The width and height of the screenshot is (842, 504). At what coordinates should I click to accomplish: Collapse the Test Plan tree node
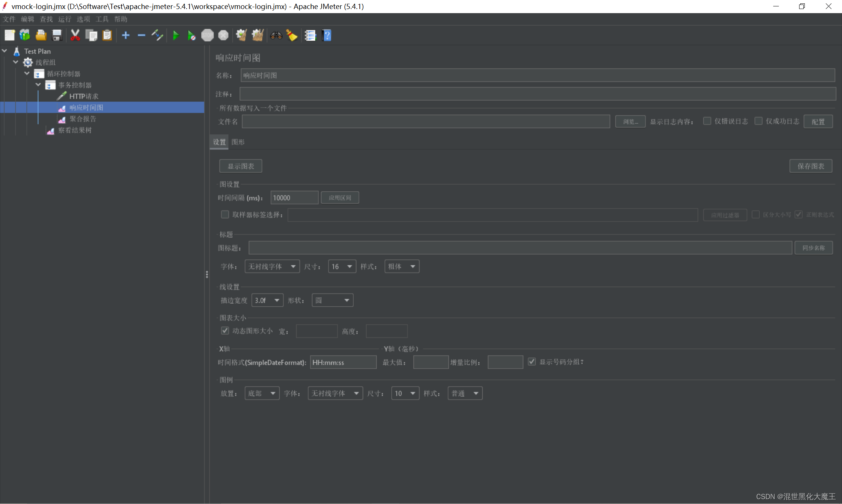tap(5, 51)
